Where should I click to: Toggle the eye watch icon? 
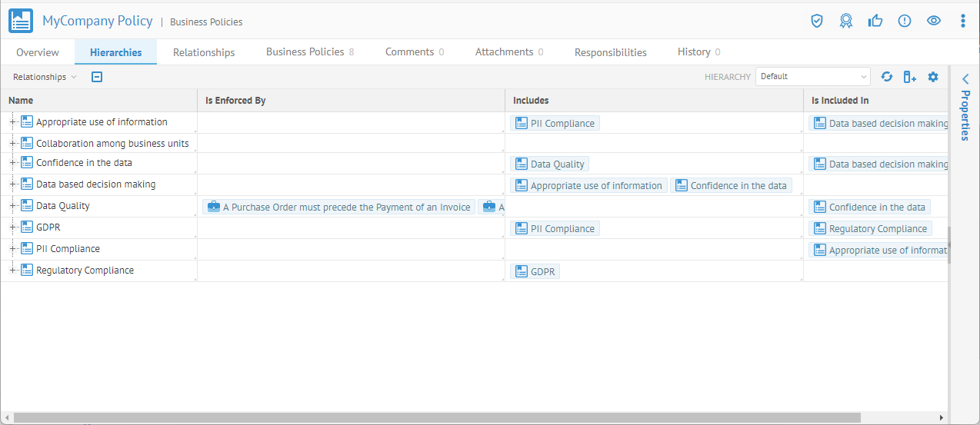934,21
